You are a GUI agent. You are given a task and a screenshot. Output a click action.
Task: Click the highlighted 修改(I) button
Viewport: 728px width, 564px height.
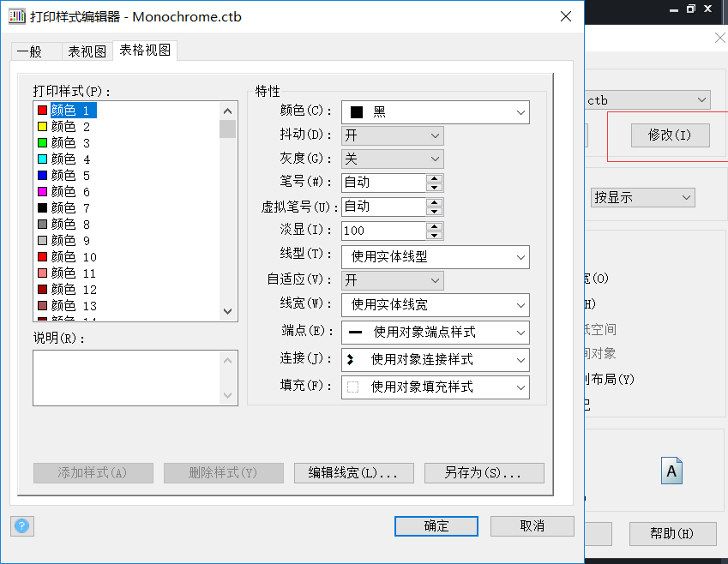coord(670,135)
